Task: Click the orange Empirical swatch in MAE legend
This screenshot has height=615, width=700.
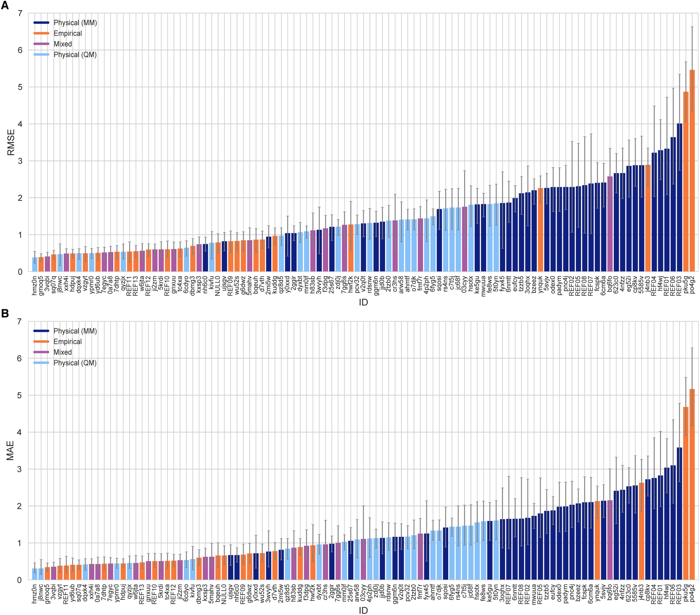Action: click(41, 342)
